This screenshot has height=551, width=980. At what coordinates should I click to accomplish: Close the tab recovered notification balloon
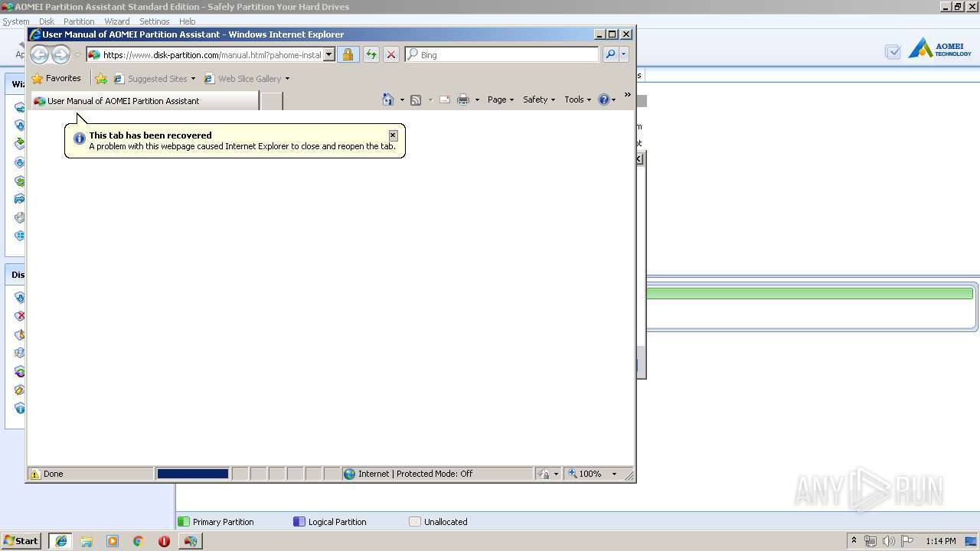(x=393, y=135)
